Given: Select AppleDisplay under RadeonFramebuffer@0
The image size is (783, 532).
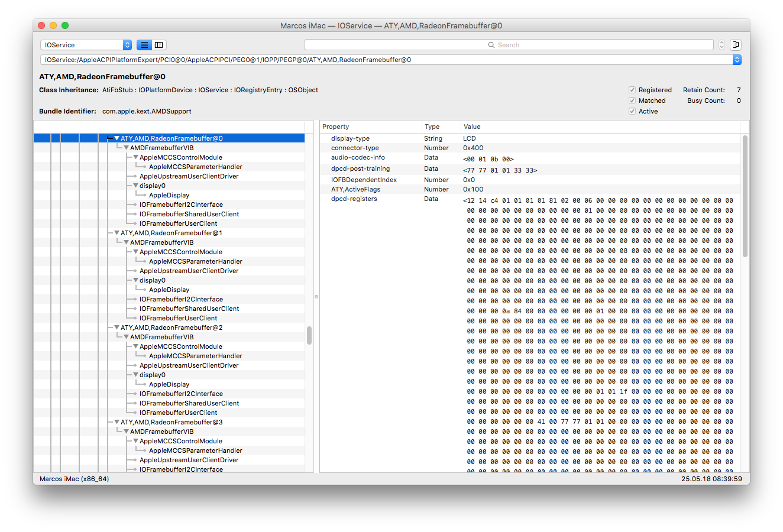Looking at the screenshot, I should (x=169, y=195).
